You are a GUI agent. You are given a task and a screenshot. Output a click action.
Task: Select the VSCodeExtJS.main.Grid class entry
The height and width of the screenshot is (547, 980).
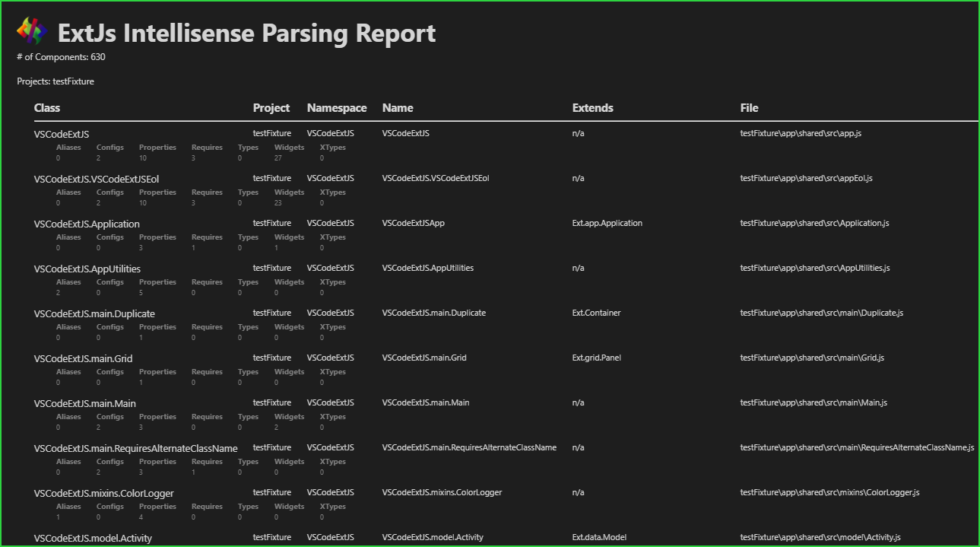coord(84,359)
